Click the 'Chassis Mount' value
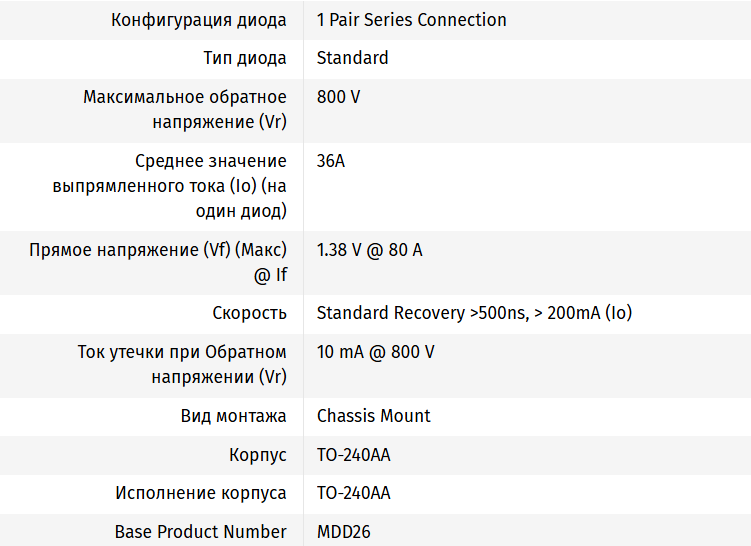The image size is (751, 546). point(373,416)
